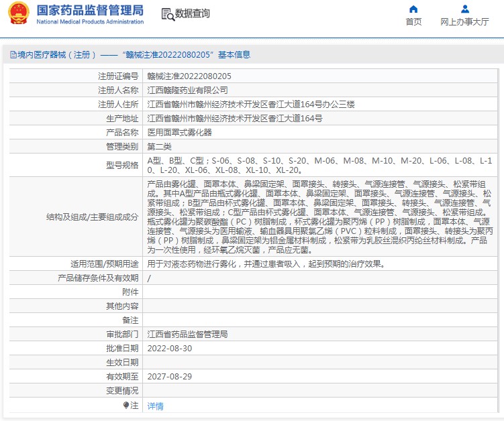Click the 国家药品监督管理局 site title
This screenshot has width=504, height=421.
(90, 10)
